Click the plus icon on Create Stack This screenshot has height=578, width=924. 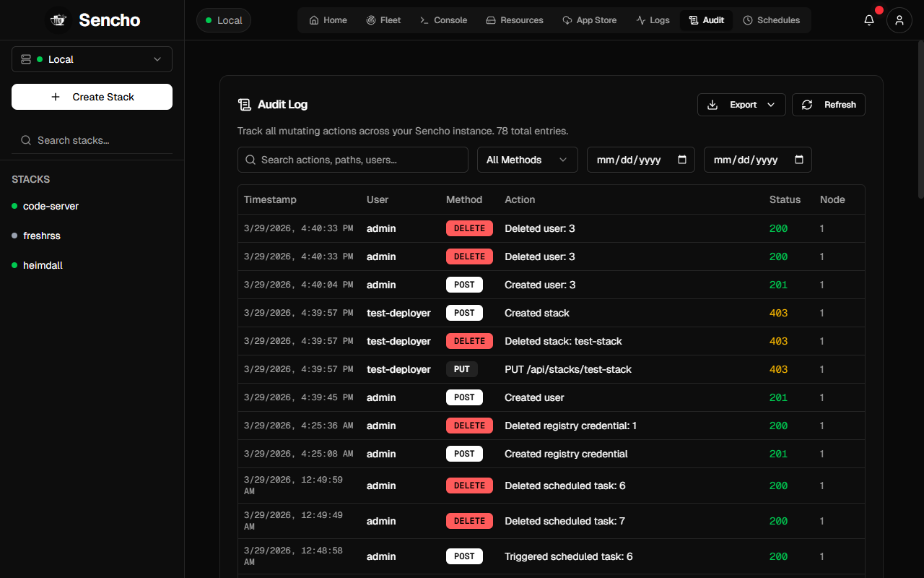pyautogui.click(x=56, y=97)
